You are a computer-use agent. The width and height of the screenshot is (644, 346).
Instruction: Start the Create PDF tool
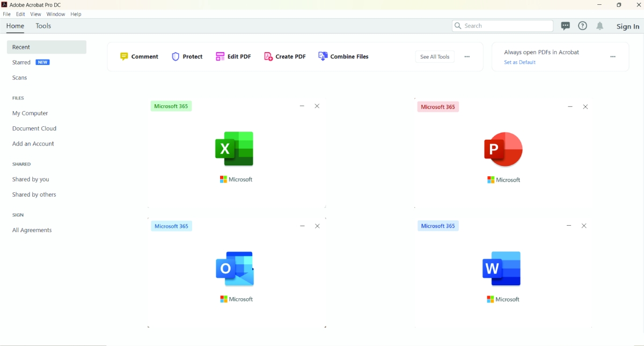click(285, 56)
